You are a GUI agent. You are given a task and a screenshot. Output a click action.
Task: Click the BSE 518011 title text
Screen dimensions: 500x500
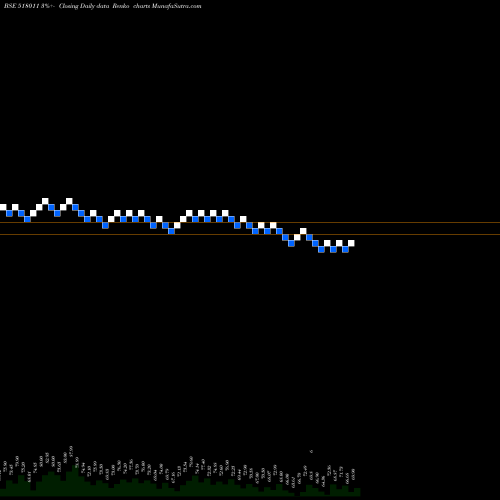[22, 6]
